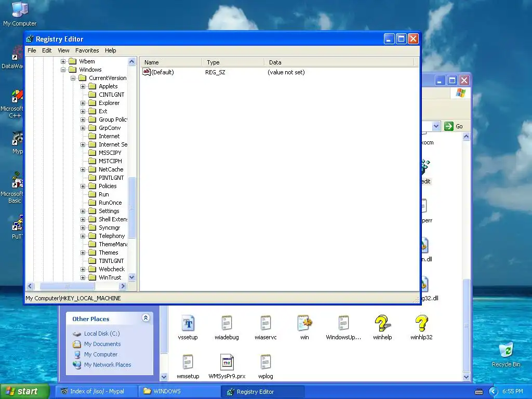Select the CINTLGNT key folder icon

[92, 95]
